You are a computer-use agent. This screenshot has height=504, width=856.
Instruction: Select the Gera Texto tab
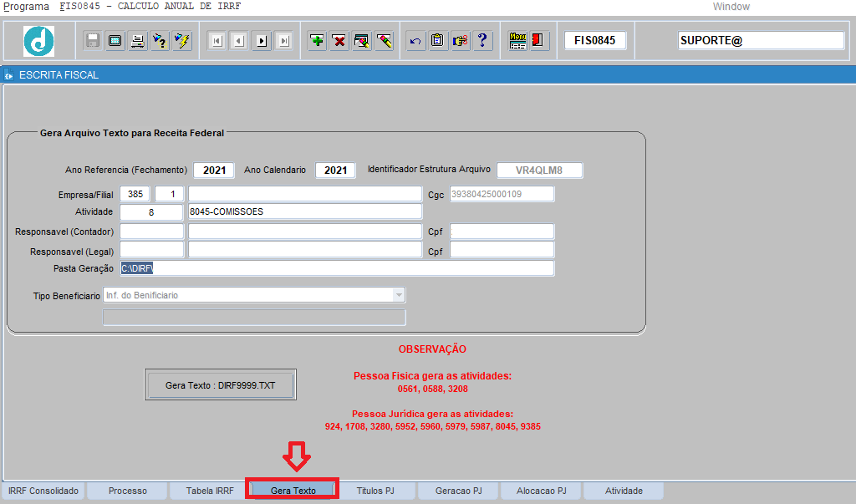[x=293, y=491]
